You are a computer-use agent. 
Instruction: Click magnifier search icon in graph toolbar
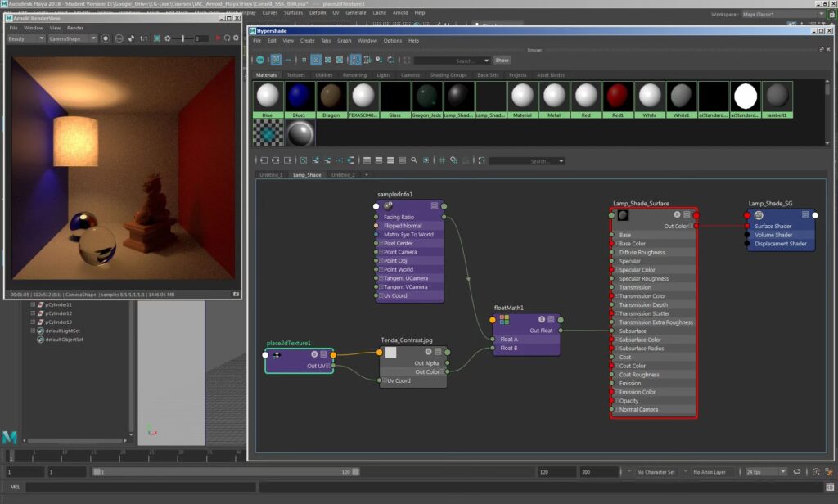pyautogui.click(x=413, y=160)
